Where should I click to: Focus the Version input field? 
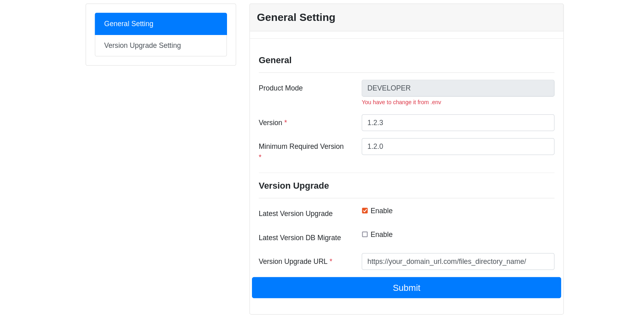458,123
